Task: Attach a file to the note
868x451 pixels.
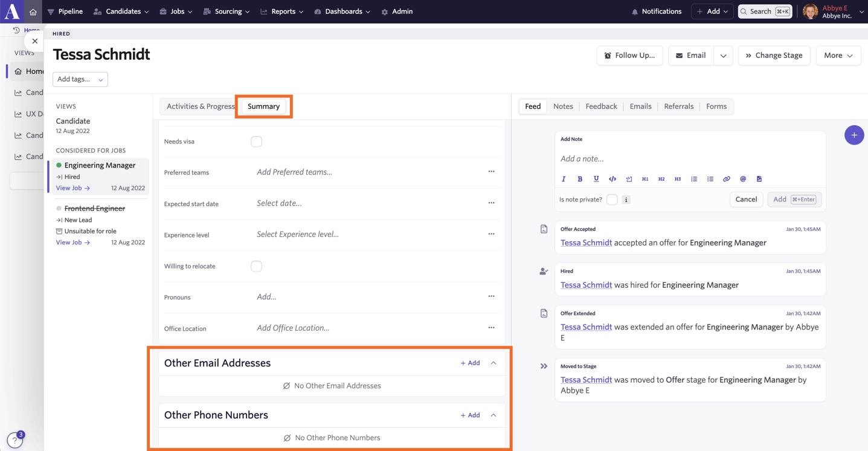Action: click(759, 179)
